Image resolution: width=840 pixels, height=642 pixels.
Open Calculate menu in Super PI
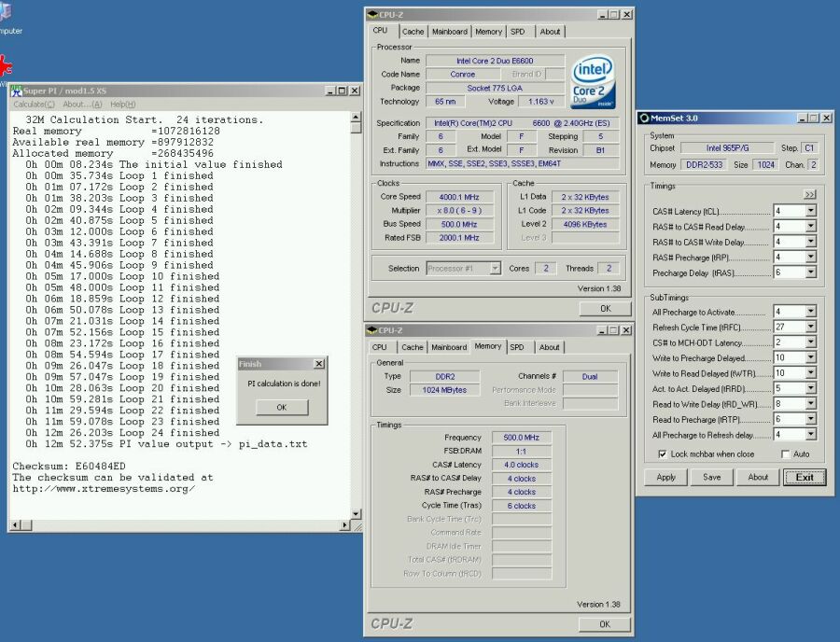tap(34, 105)
